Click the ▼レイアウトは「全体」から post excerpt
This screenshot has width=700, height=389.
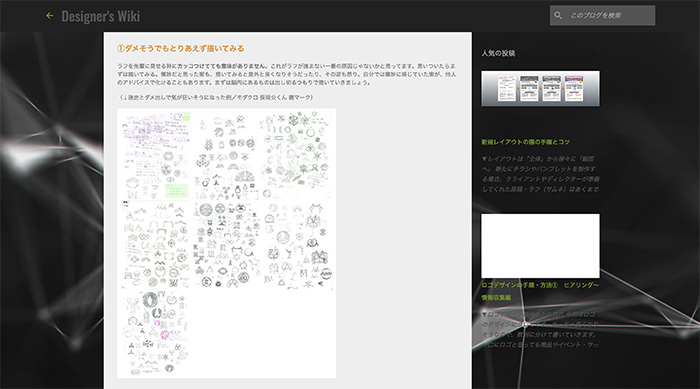pos(540,174)
